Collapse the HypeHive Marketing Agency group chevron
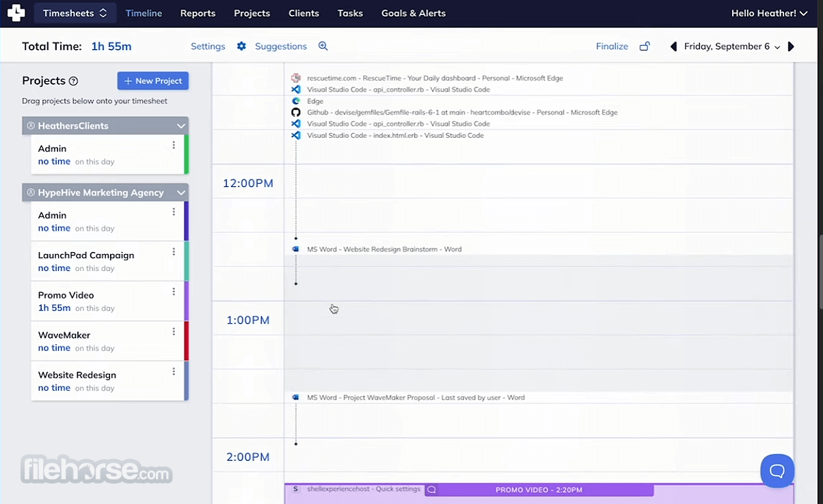The width and height of the screenshot is (823, 504). 181,193
